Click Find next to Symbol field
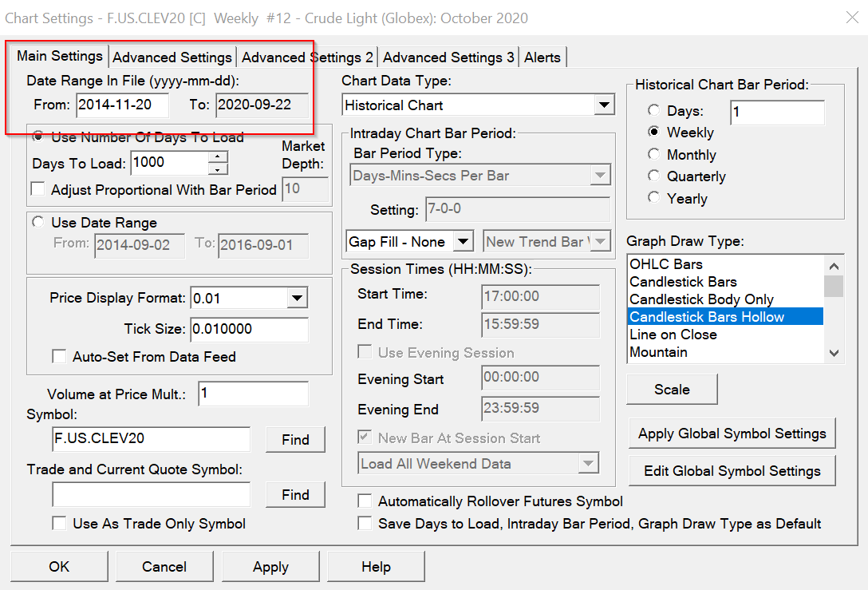The width and height of the screenshot is (868, 590). click(295, 439)
